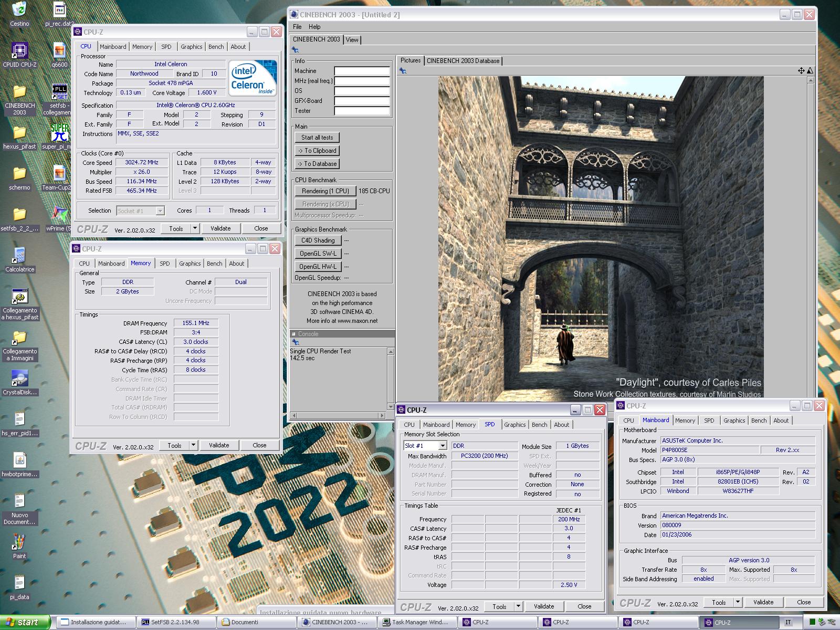This screenshot has width=840, height=630.
Task: Open the Nuovo Documento text file
Action: [x=19, y=501]
